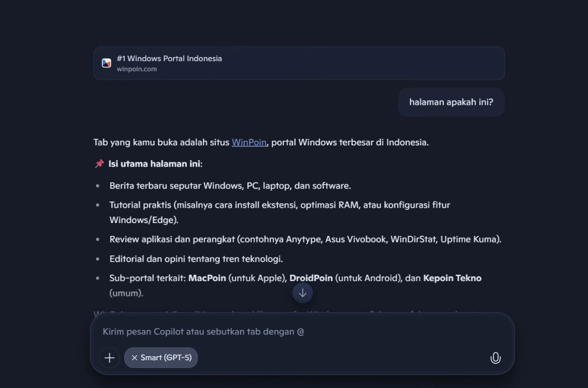This screenshot has height=388, width=588.
Task: Click the "Isi utama halaman ini" heading
Action: (x=155, y=164)
